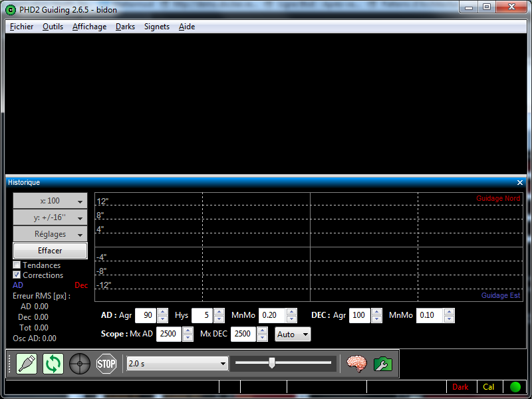Screen dimensions: 532x399
Task: Increase DEC MnMo with up arrow
Action: [450, 312]
